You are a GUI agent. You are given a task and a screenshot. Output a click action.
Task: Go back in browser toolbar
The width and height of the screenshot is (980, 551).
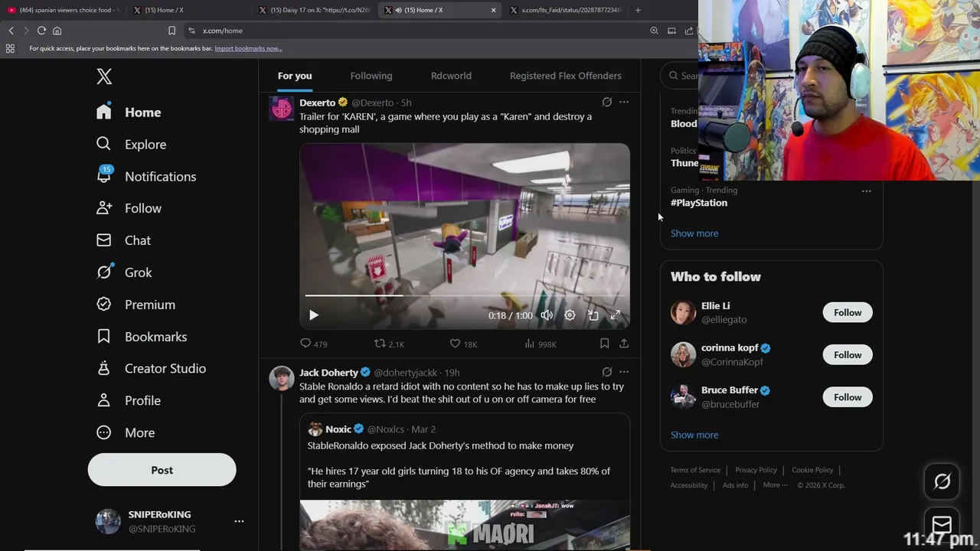coord(11,31)
